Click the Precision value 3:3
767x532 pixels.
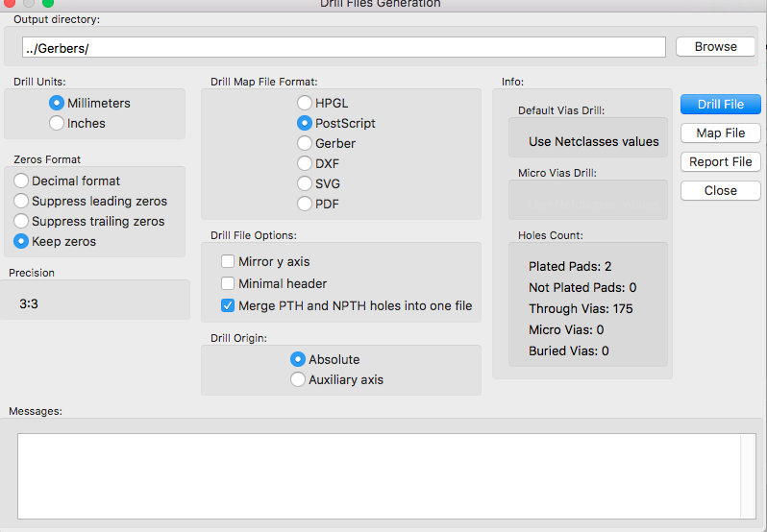click(29, 303)
